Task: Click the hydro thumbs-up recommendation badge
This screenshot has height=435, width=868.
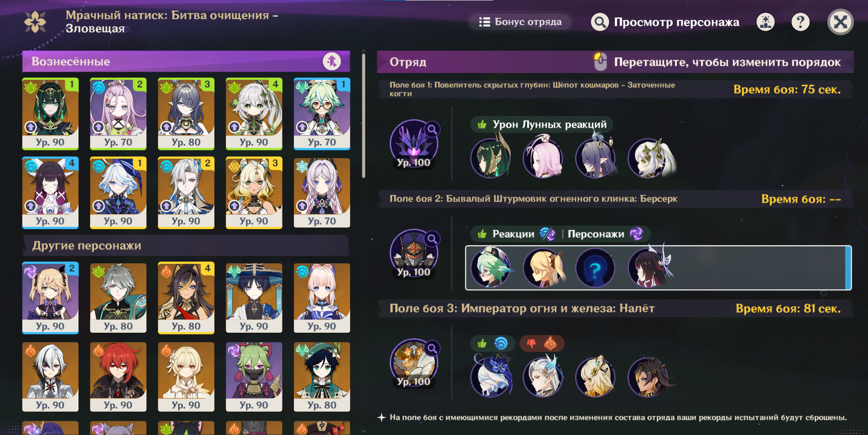Action: pyautogui.click(x=492, y=343)
